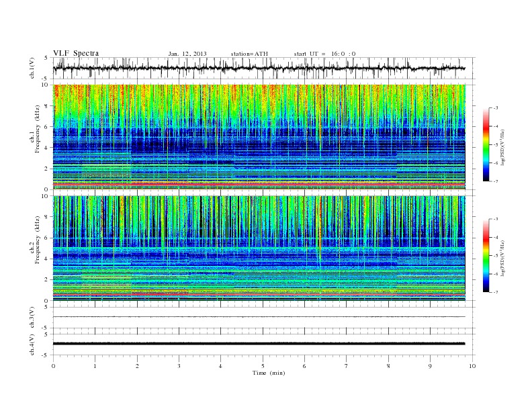Click the "4" kHz tick of ch.2 spectrogram
This screenshot has width=532, height=411.
click(46, 259)
